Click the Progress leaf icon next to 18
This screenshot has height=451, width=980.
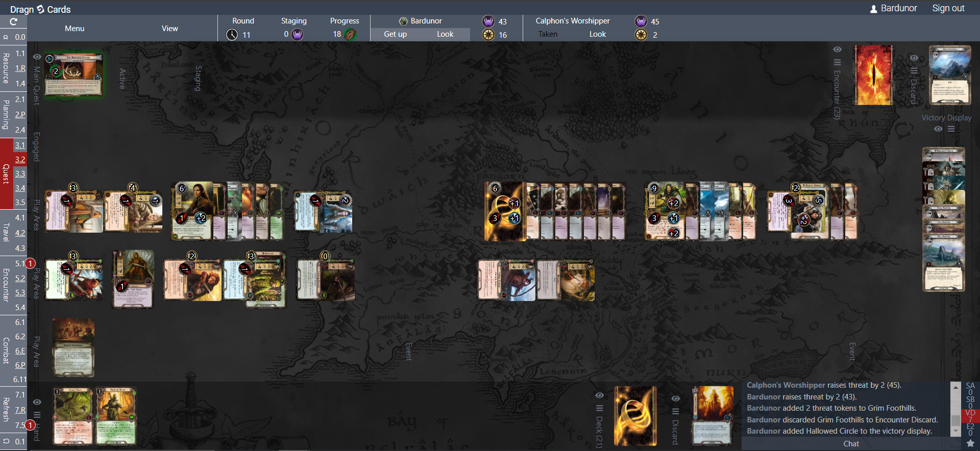350,34
